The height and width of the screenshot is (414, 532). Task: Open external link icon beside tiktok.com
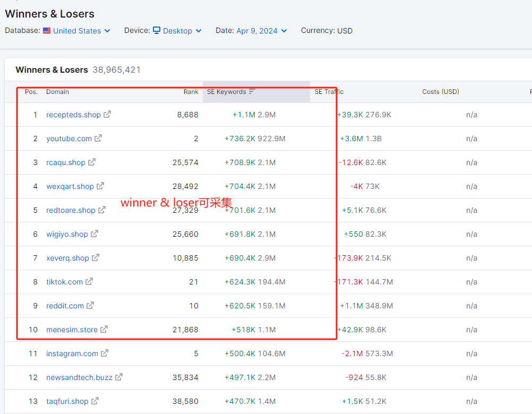(x=89, y=281)
